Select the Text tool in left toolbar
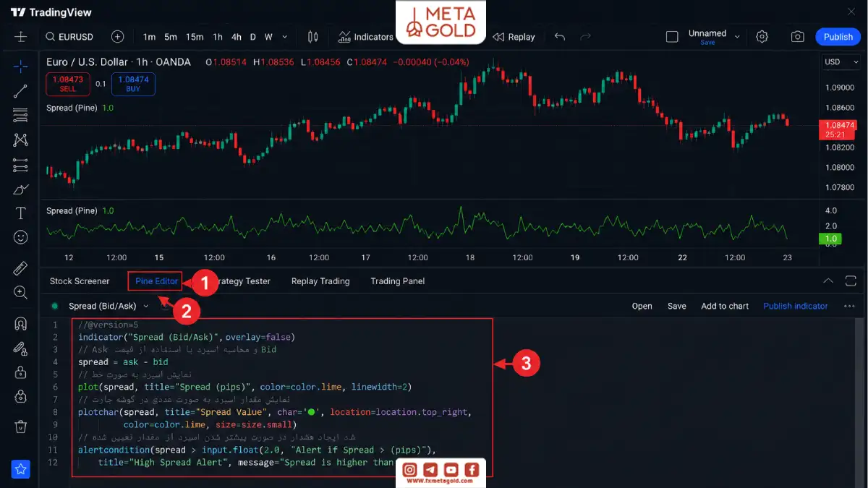This screenshot has height=488, width=868. coord(20,213)
